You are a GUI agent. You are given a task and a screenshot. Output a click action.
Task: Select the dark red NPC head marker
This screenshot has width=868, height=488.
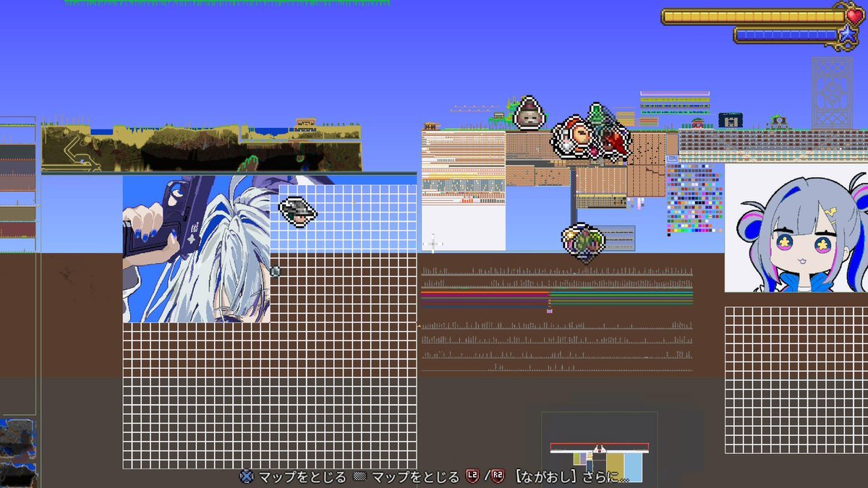tap(615, 141)
